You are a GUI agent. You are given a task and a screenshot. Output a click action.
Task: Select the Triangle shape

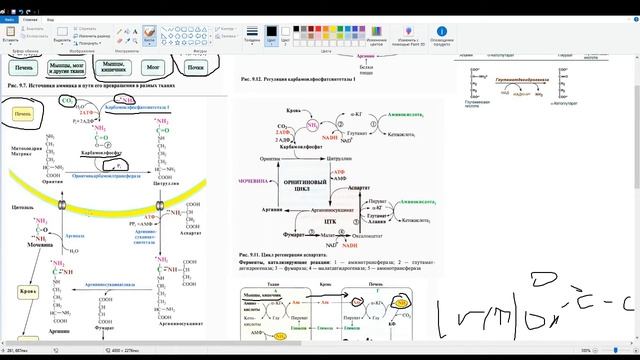click(204, 29)
